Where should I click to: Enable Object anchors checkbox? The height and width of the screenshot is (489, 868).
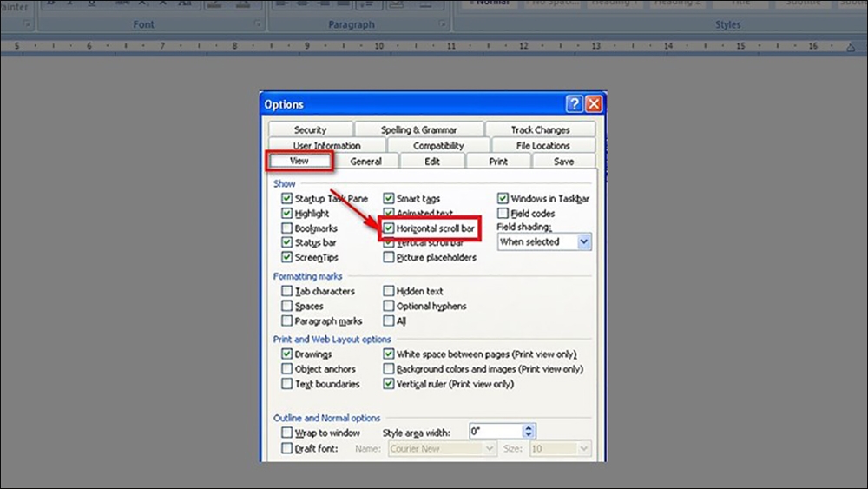[x=286, y=369]
